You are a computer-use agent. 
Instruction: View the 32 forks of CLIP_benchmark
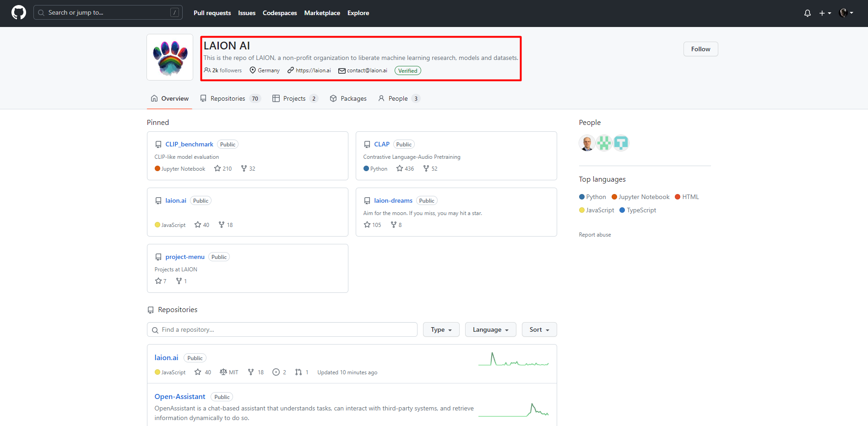tap(248, 169)
